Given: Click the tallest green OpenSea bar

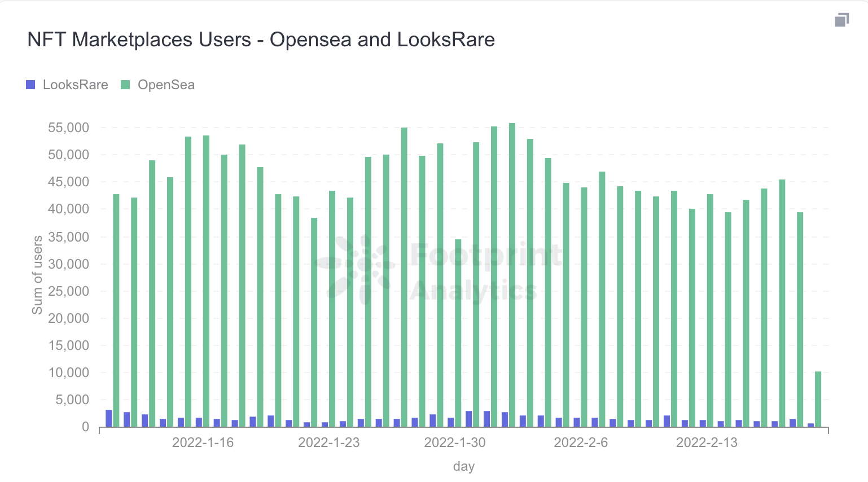Looking at the screenshot, I should pyautogui.click(x=512, y=275).
